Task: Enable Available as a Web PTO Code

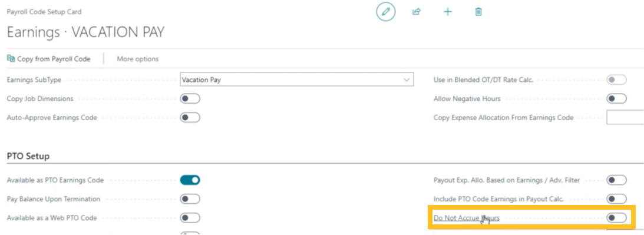Action: [x=190, y=218]
